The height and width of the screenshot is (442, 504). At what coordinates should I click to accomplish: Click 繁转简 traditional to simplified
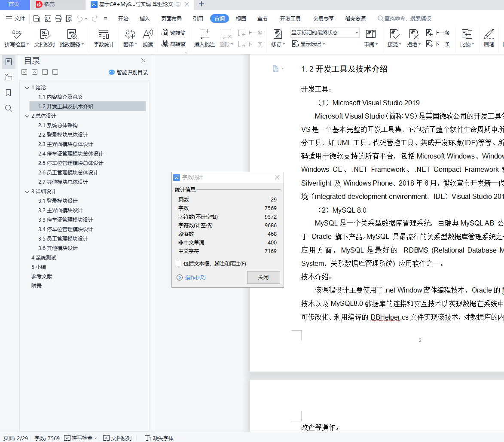coord(174,33)
